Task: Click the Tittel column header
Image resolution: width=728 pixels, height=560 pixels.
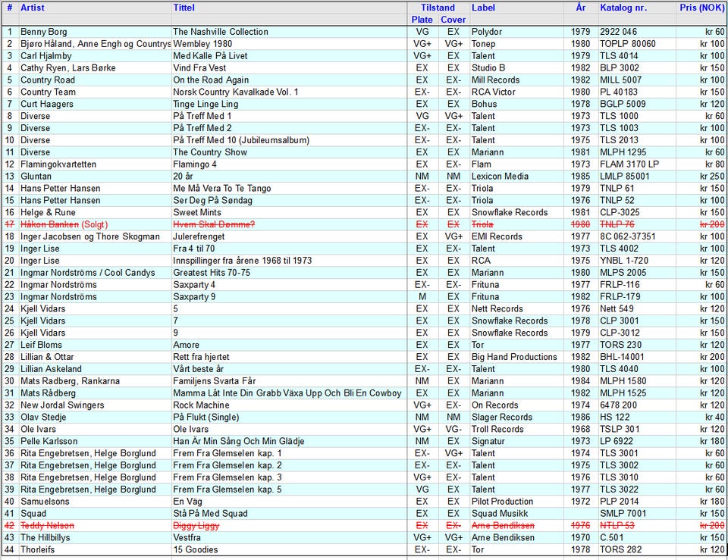Action: tap(184, 8)
